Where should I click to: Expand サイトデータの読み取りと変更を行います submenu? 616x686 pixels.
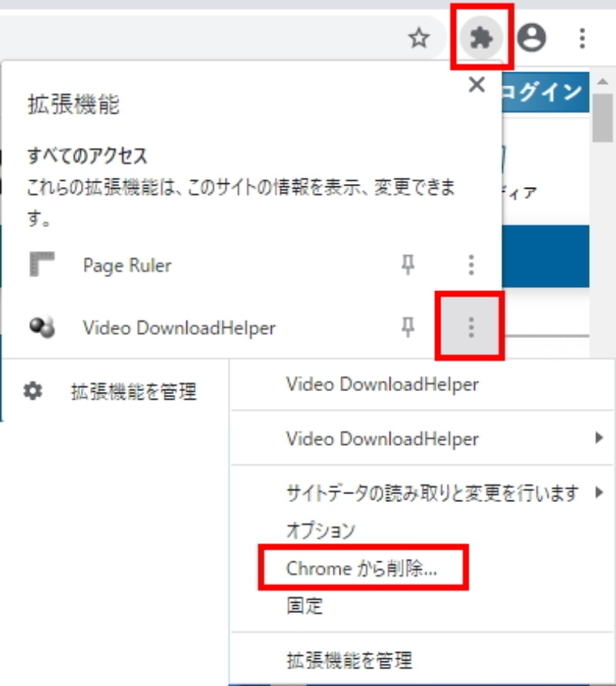(x=598, y=494)
